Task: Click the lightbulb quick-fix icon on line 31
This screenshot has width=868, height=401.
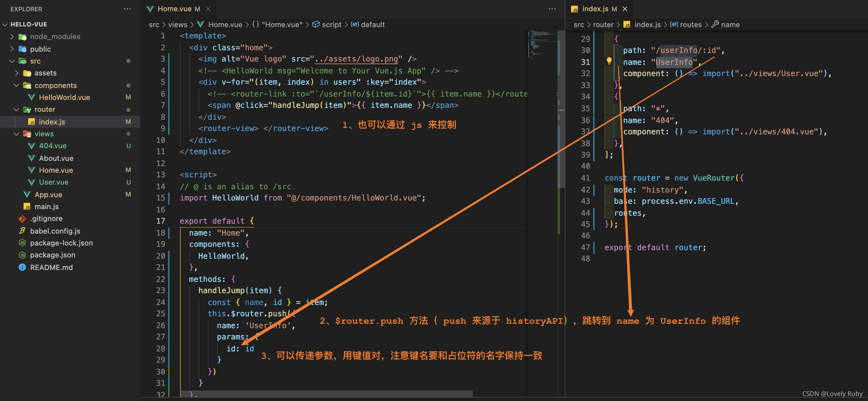Action: point(609,61)
